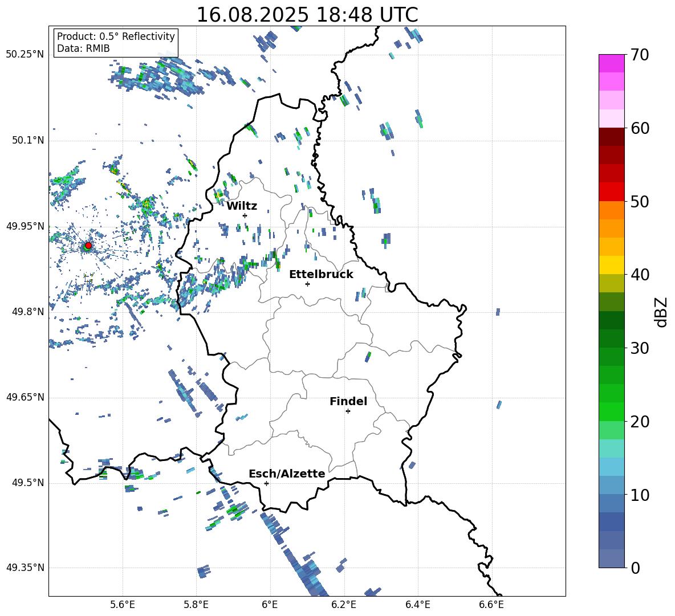Click the 49.35°N latitude label

point(25,568)
